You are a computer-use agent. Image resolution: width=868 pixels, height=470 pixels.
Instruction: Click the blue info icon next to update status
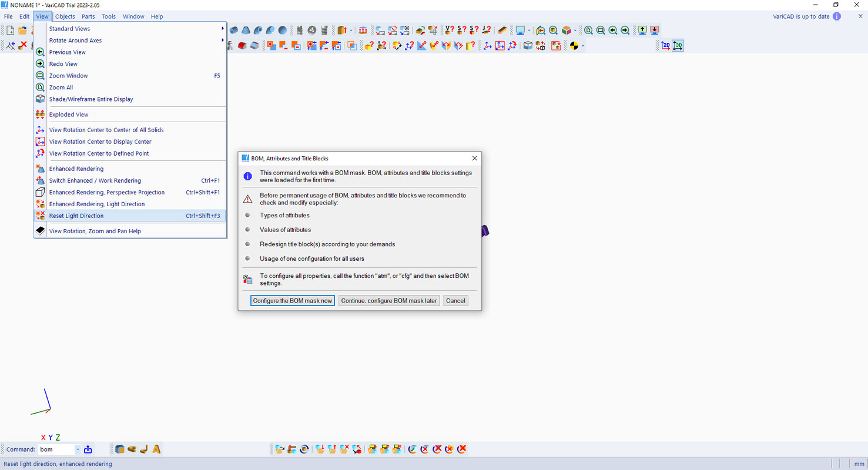click(x=837, y=16)
